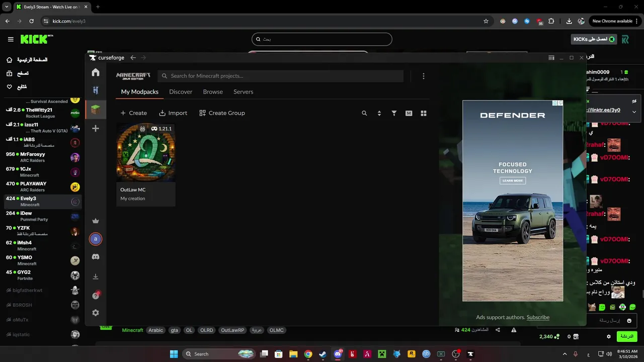Click the Arabic stream tag

[155, 330]
